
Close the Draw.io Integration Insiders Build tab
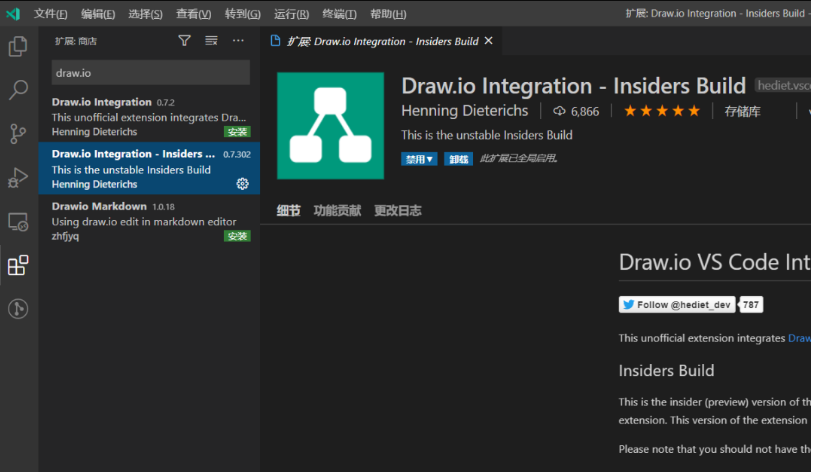(x=489, y=41)
